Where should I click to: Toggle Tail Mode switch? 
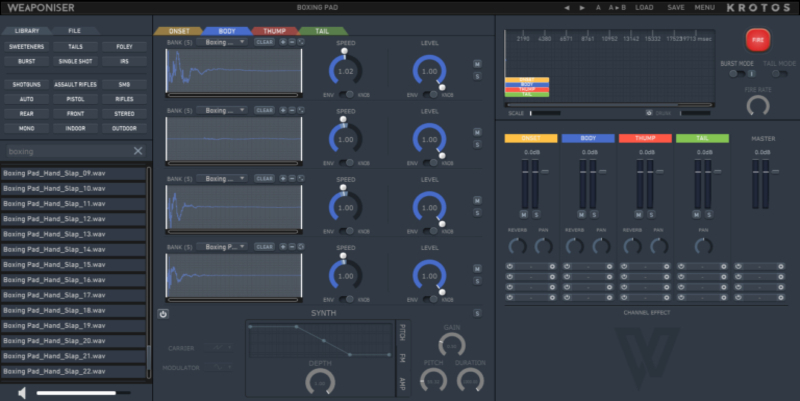[779, 74]
